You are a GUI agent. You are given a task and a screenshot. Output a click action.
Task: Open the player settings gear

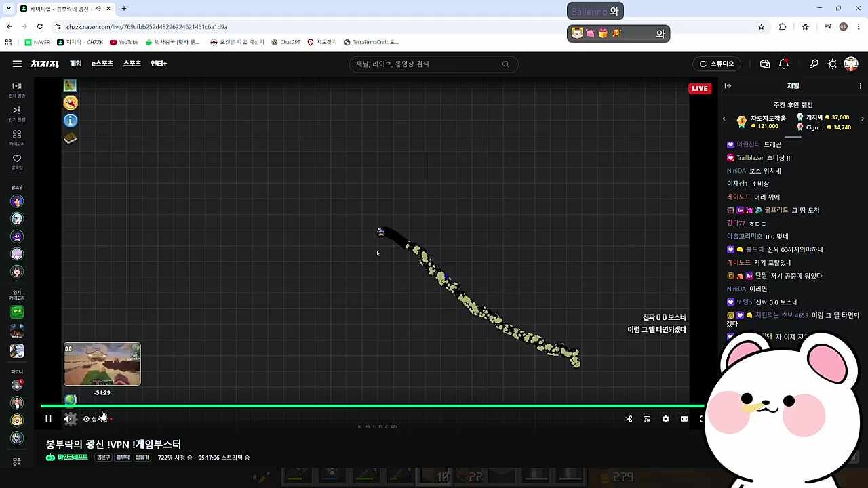(x=665, y=419)
